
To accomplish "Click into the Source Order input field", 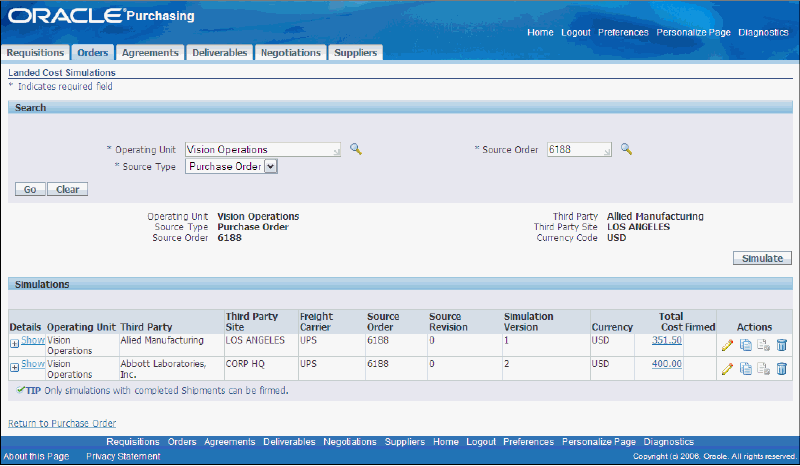I will click(x=579, y=150).
